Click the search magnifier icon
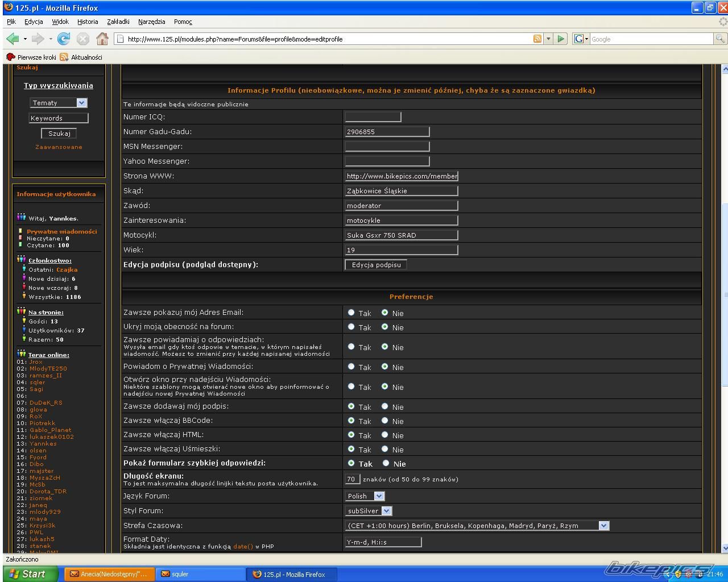728x582 pixels. [720, 39]
